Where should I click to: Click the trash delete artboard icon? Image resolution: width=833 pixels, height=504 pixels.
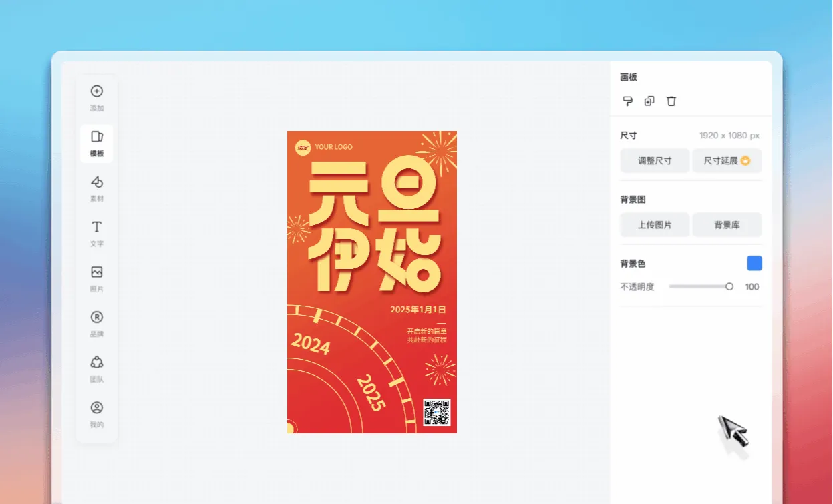pos(671,101)
